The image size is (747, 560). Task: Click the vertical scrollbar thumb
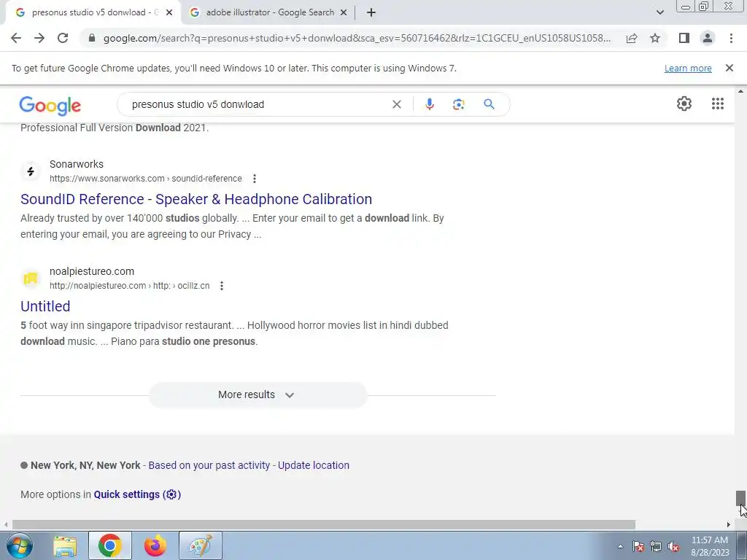(740, 499)
